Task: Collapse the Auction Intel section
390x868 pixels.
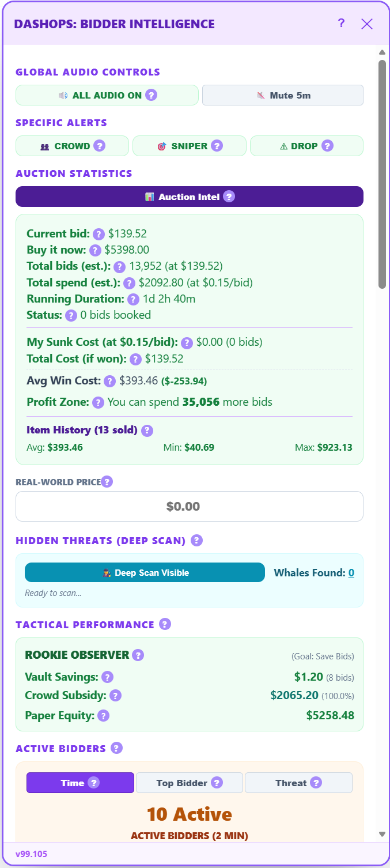Action: (189, 197)
